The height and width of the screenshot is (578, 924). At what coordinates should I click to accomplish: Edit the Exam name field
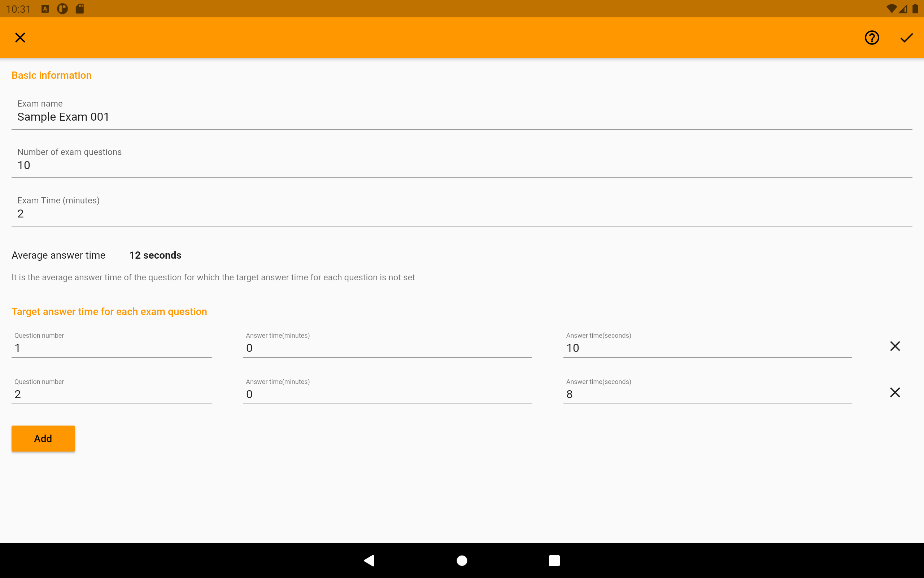click(x=462, y=113)
